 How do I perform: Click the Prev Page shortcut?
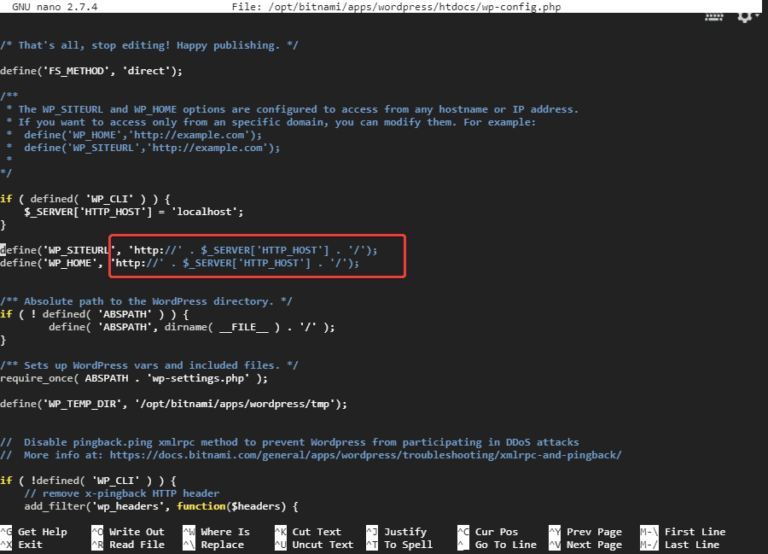coord(593,532)
